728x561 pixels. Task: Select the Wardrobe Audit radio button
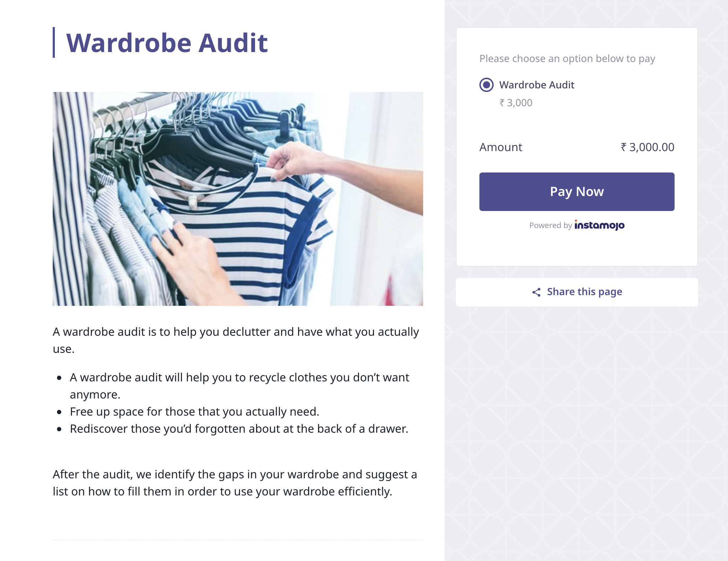(486, 85)
